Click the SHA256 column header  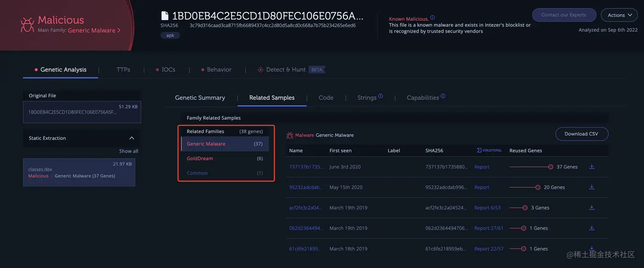[x=434, y=151]
